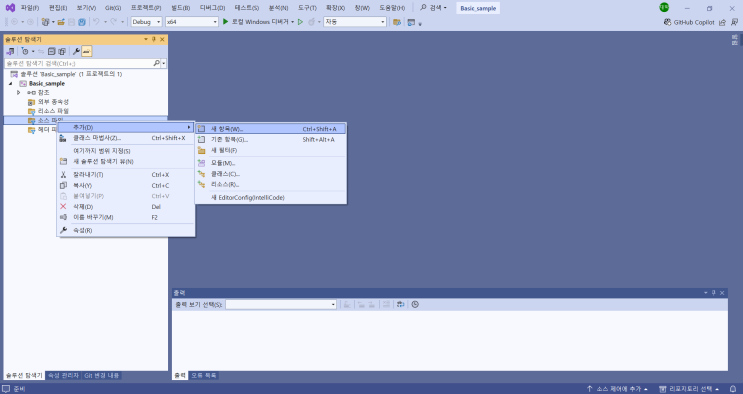Open the 자동 dropdown in the toolbar
This screenshot has height=394, width=743.
pos(355,22)
